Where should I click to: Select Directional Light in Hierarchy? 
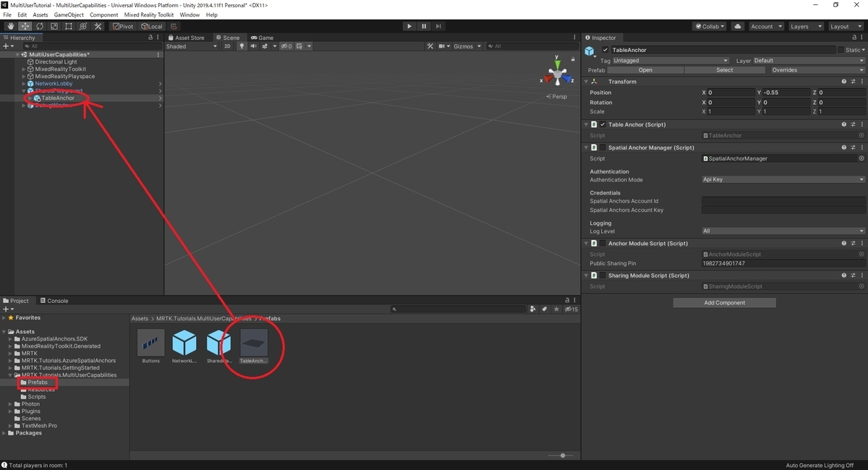point(56,61)
